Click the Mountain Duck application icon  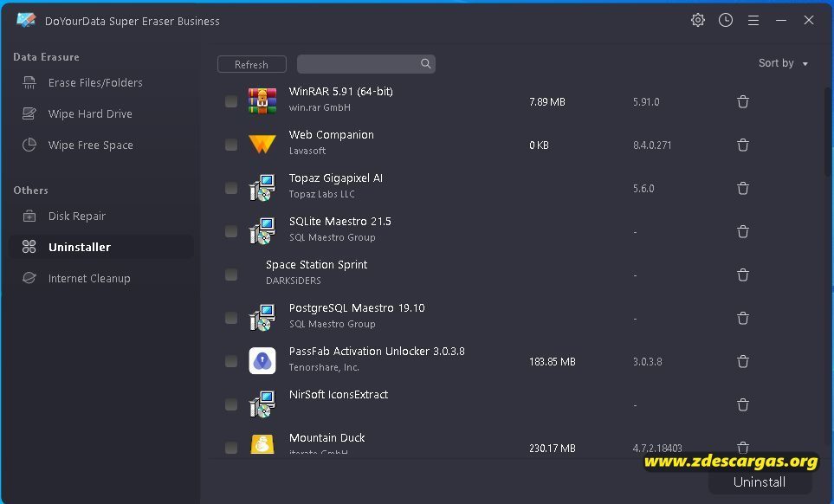[x=262, y=444]
